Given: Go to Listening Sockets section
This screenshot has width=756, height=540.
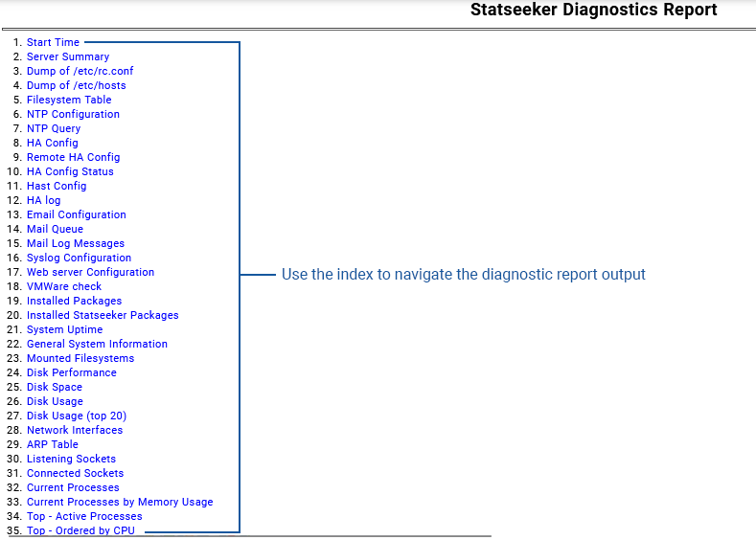Looking at the screenshot, I should tap(71, 459).
